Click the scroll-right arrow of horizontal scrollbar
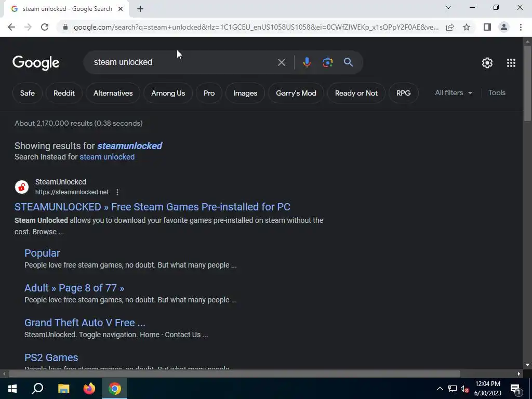 [519, 374]
